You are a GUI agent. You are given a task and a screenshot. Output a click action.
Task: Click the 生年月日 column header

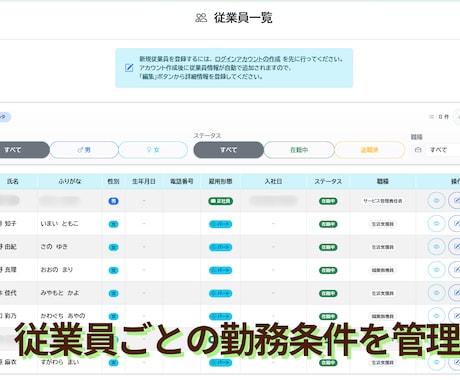click(144, 181)
